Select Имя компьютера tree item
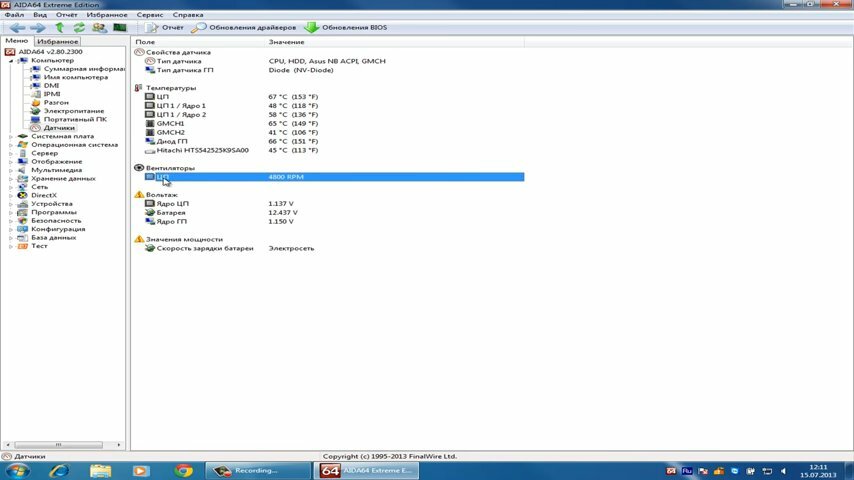Viewport: 854px width, 480px height. (76, 77)
